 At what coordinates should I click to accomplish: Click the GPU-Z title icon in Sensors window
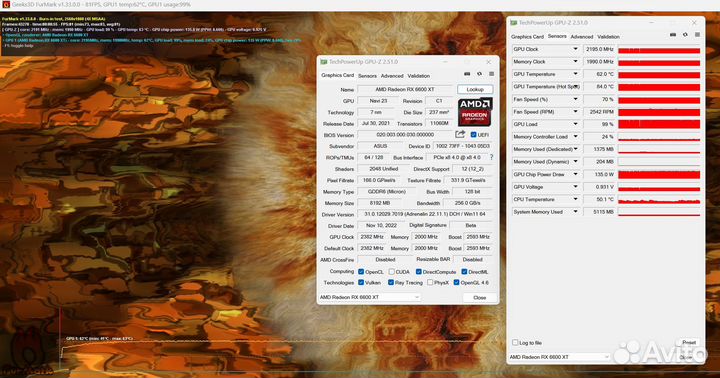click(513, 23)
